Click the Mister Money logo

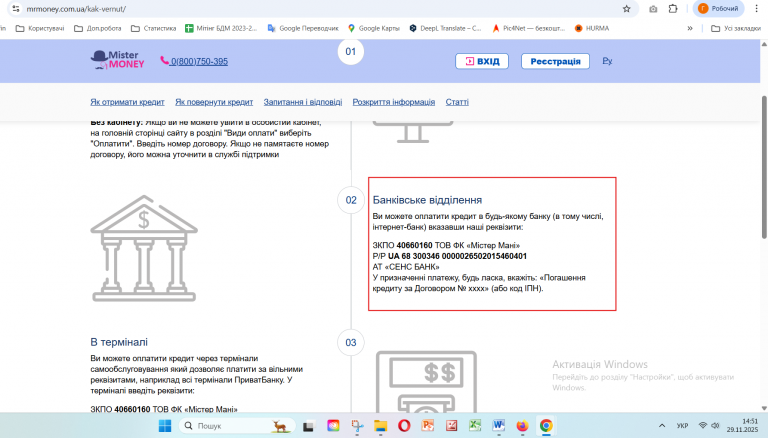[x=118, y=60]
